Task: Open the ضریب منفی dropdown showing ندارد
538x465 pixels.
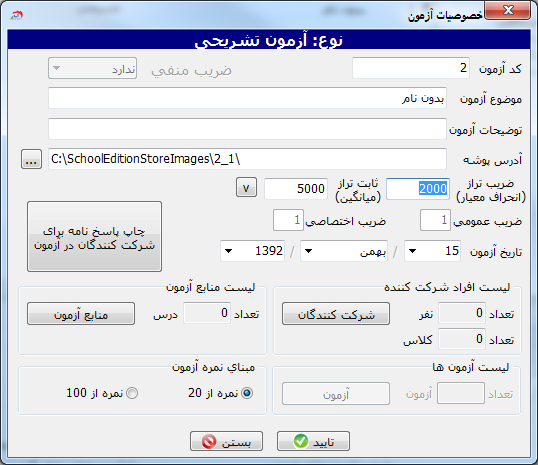Action: 57,68
